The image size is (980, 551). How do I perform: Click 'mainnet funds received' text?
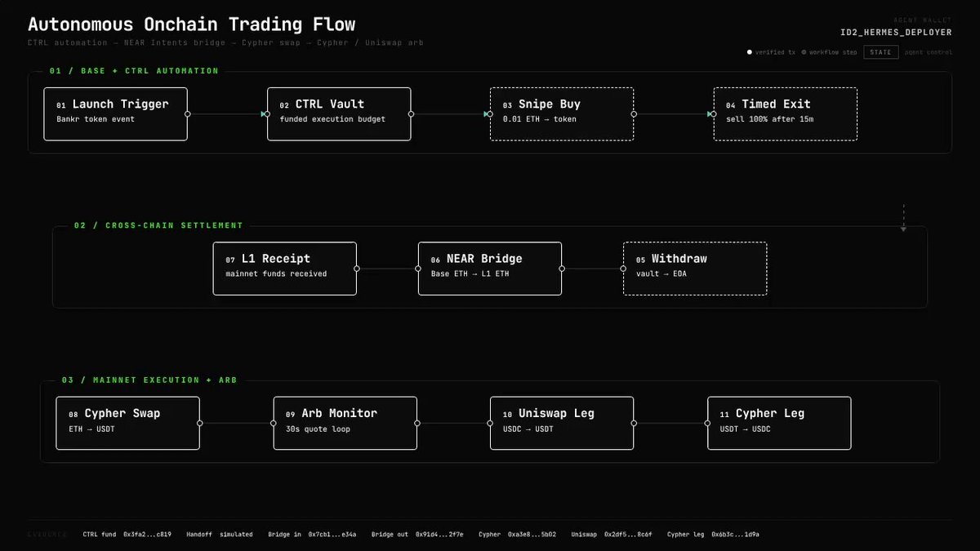[276, 273]
